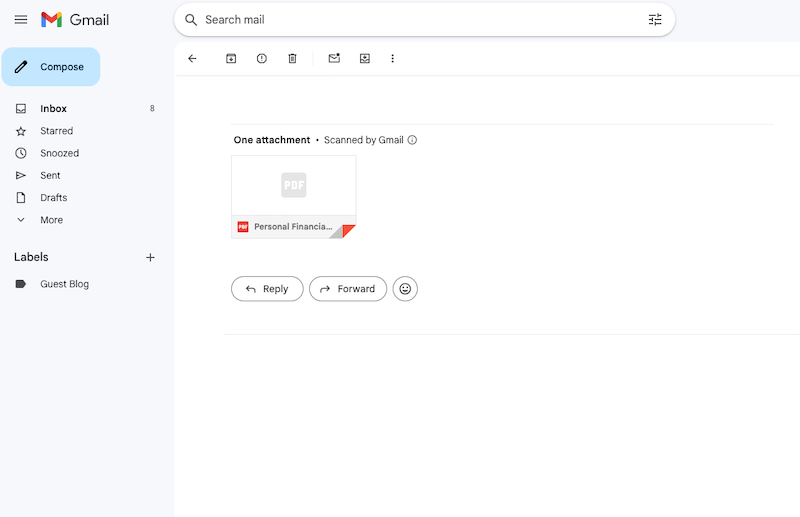View the Scanned by Gmail info icon
Viewport: 800px width, 517px height.
(x=412, y=140)
